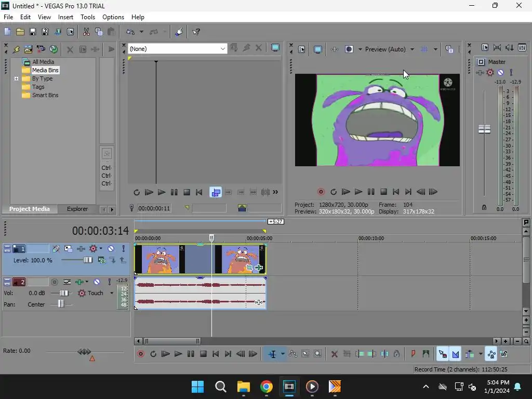Image resolution: width=532 pixels, height=399 pixels.
Task: Click Stop in bottom timeline transport
Action: tap(203, 354)
